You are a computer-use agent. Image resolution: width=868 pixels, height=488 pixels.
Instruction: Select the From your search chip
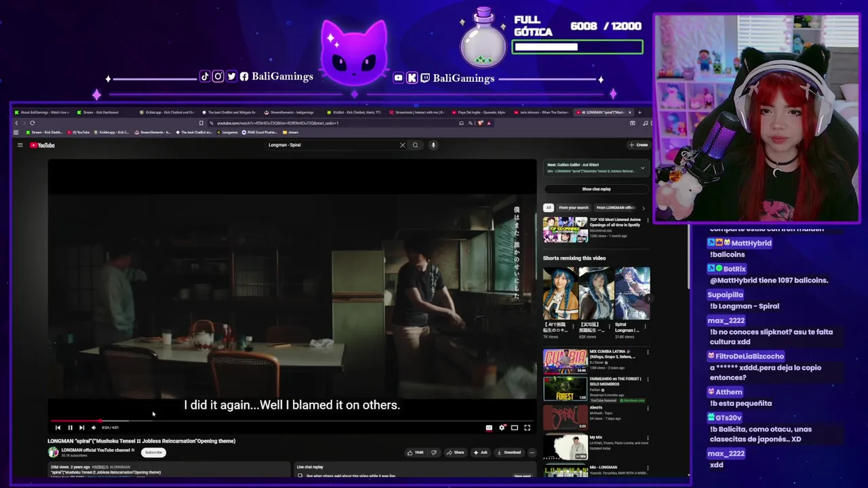pyautogui.click(x=574, y=207)
